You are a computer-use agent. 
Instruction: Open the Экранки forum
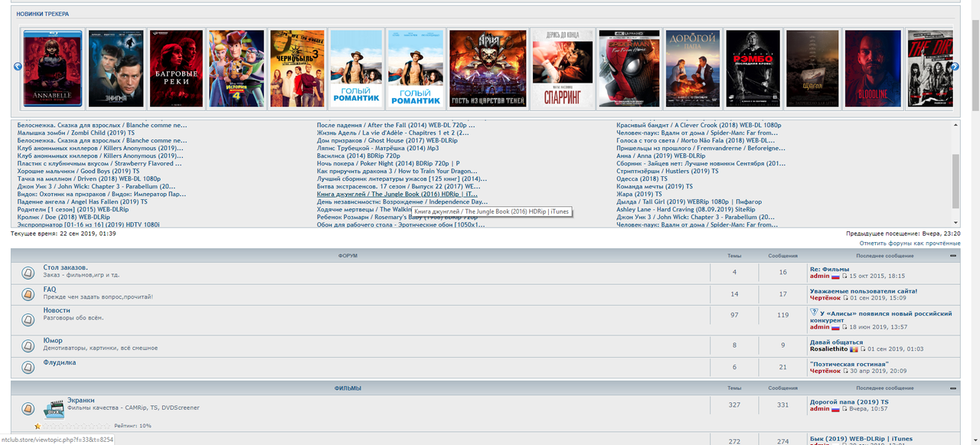(80, 400)
